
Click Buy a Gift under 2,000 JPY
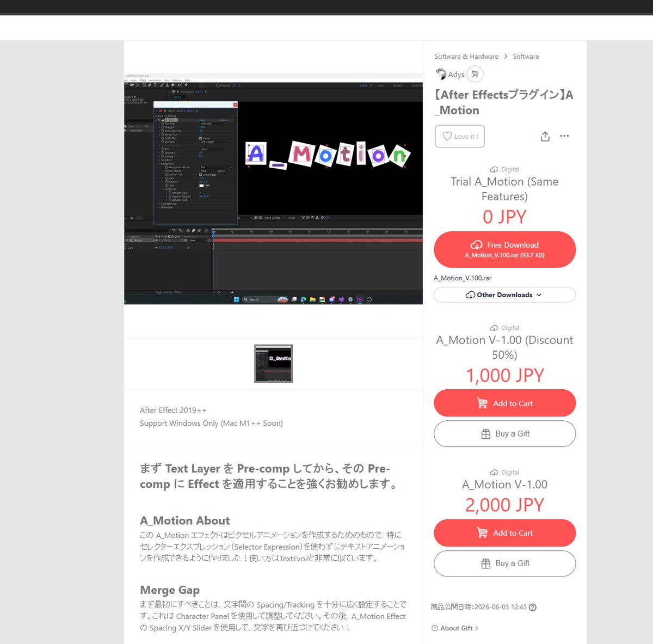click(x=504, y=563)
